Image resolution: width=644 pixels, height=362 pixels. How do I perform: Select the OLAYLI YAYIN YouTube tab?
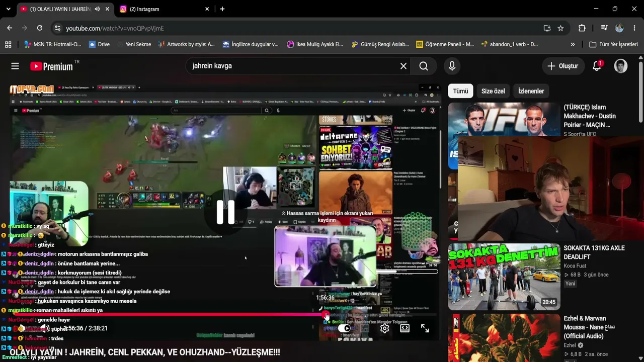pos(64,9)
